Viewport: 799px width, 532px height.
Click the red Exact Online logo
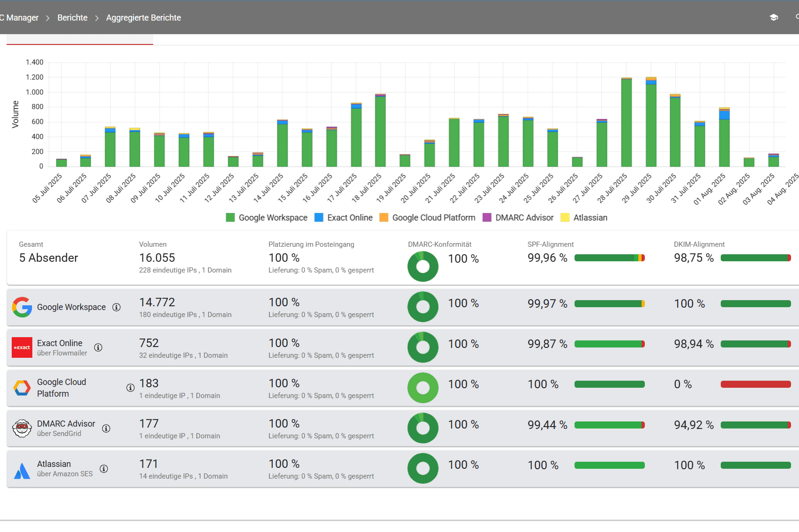click(x=22, y=347)
